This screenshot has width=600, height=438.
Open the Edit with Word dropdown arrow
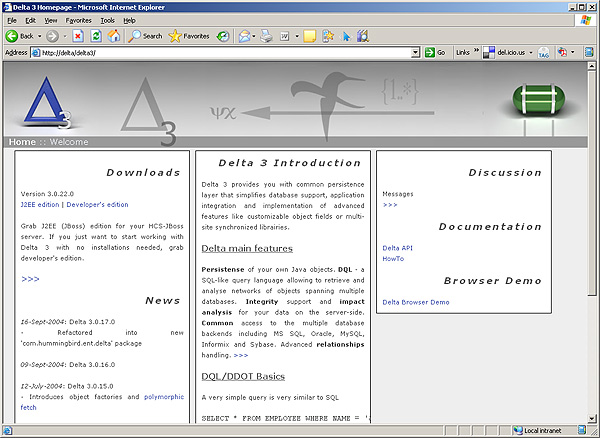[297, 36]
